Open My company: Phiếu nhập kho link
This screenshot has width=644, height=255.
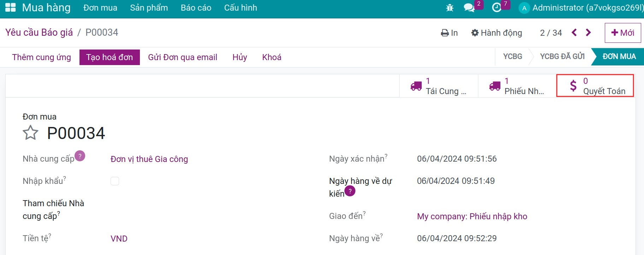(472, 216)
